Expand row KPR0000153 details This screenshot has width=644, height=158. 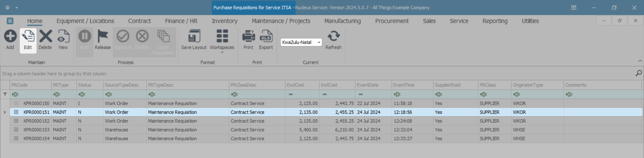[16, 130]
